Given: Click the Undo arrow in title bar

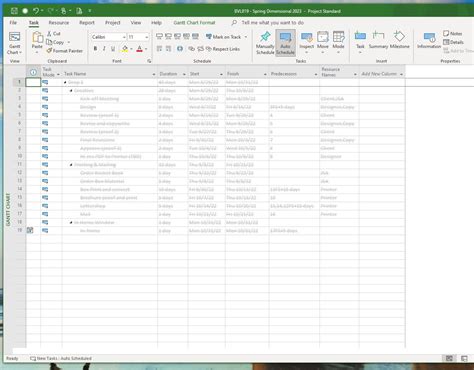Looking at the screenshot, I should click(x=36, y=11).
